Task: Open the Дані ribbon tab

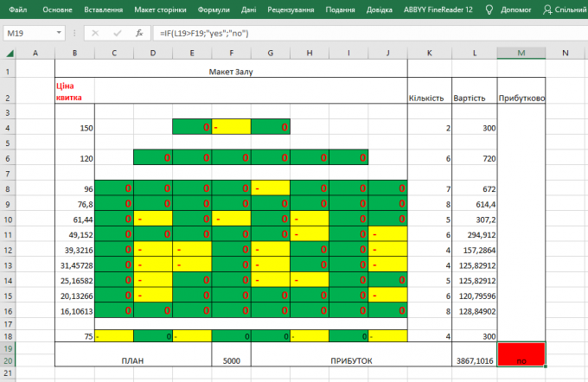Action: (248, 10)
